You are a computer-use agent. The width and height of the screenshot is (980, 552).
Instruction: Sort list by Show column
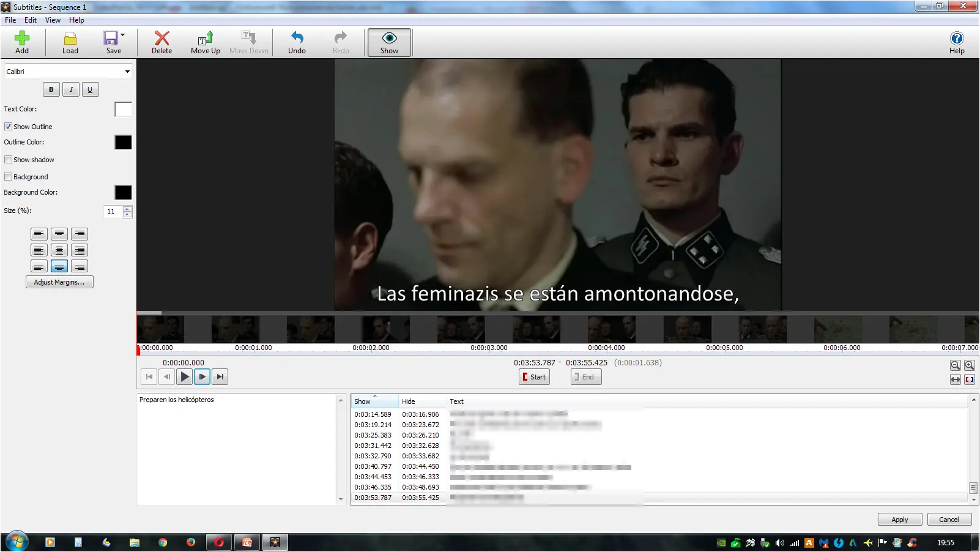point(375,401)
